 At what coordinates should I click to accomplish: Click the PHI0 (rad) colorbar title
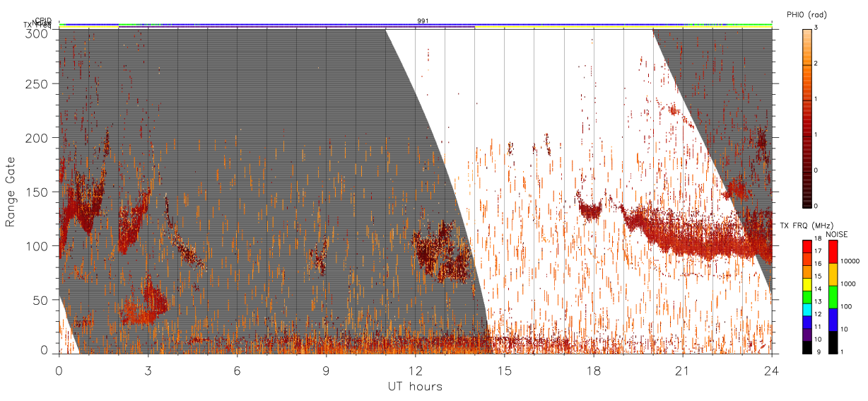pos(807,14)
